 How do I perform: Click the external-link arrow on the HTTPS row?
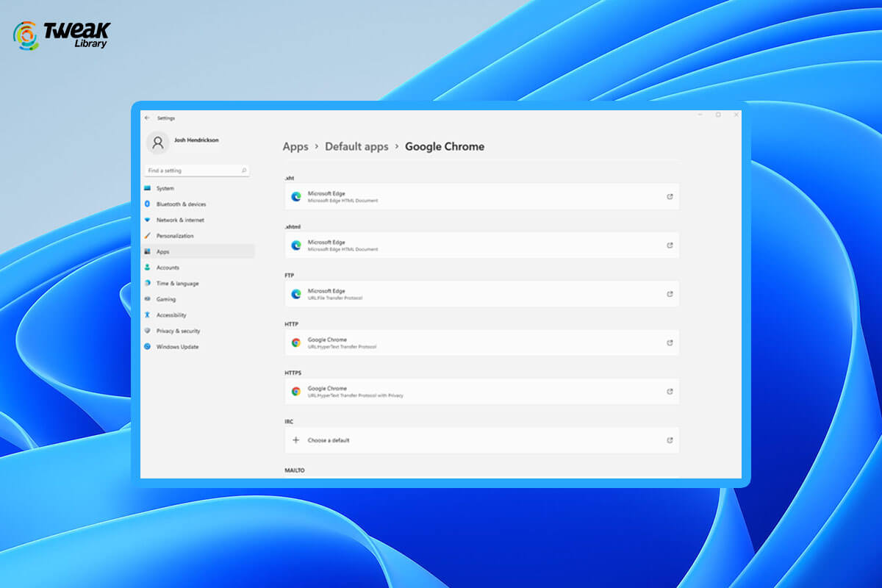point(670,391)
